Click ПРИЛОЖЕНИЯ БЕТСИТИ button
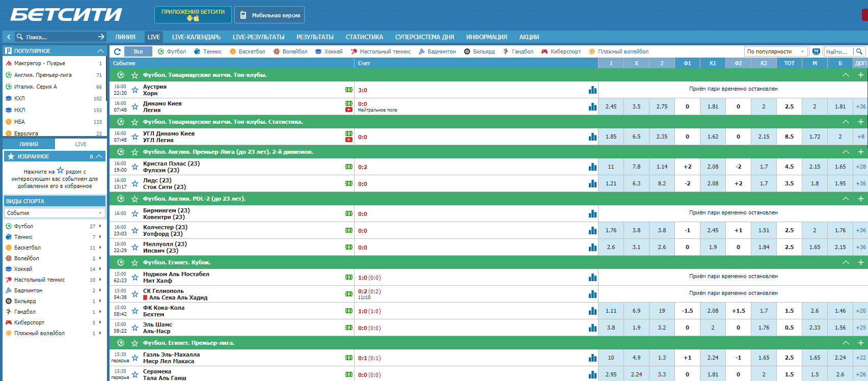 point(193,15)
